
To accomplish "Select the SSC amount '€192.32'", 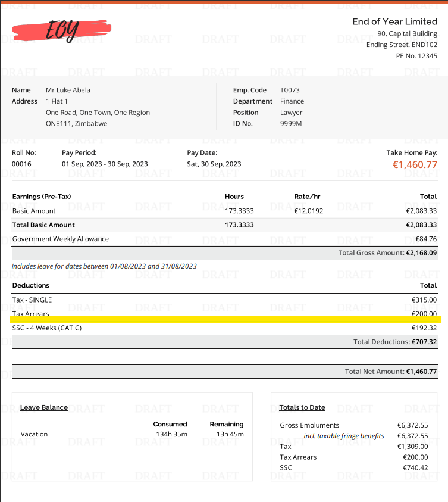I will pyautogui.click(x=424, y=328).
